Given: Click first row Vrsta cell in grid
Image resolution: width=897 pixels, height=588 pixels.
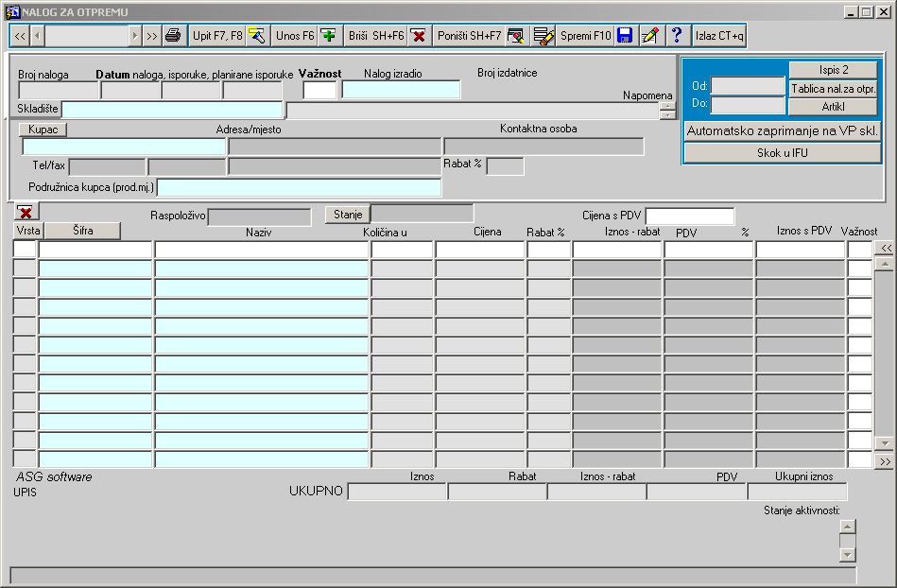Looking at the screenshot, I should pyautogui.click(x=25, y=250).
